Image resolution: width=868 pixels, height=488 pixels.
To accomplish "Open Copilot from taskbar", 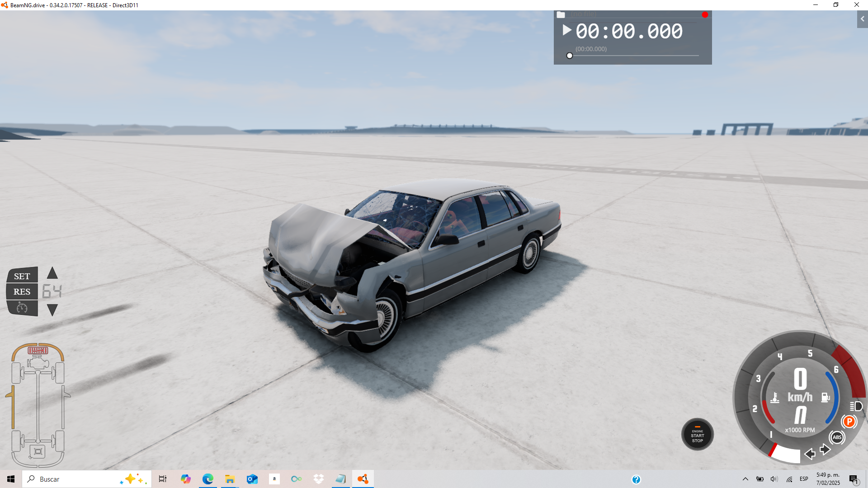I will [185, 479].
